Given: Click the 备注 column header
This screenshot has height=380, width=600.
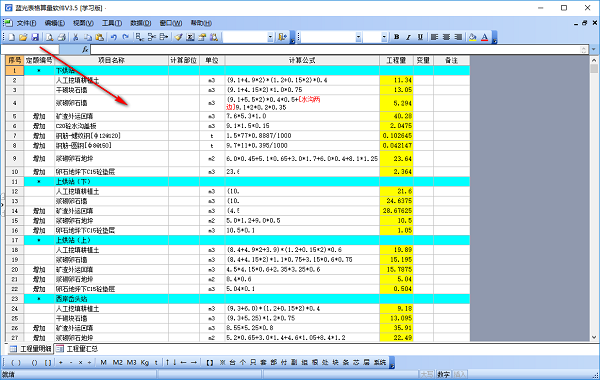Looking at the screenshot, I should (452, 60).
